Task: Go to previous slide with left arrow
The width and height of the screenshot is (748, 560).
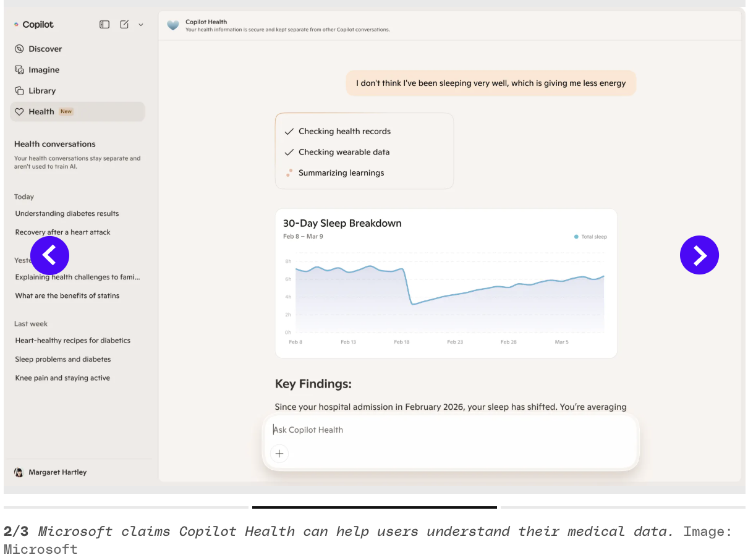Action: 49,255
